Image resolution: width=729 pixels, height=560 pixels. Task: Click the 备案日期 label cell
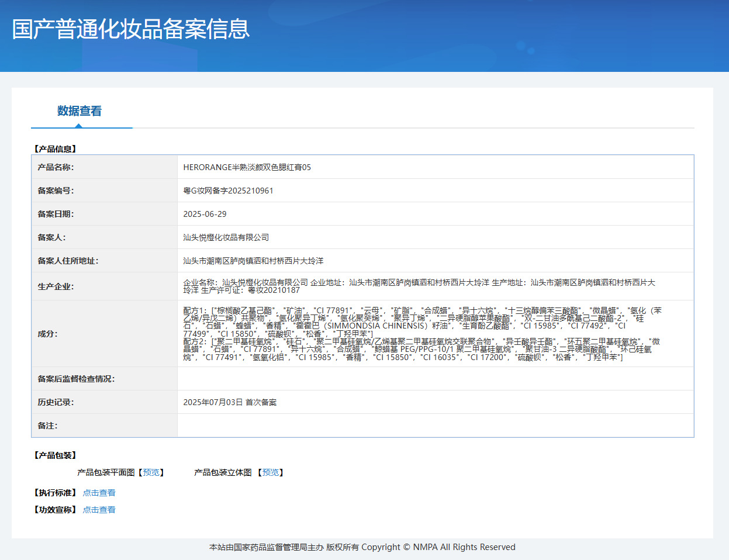105,214
